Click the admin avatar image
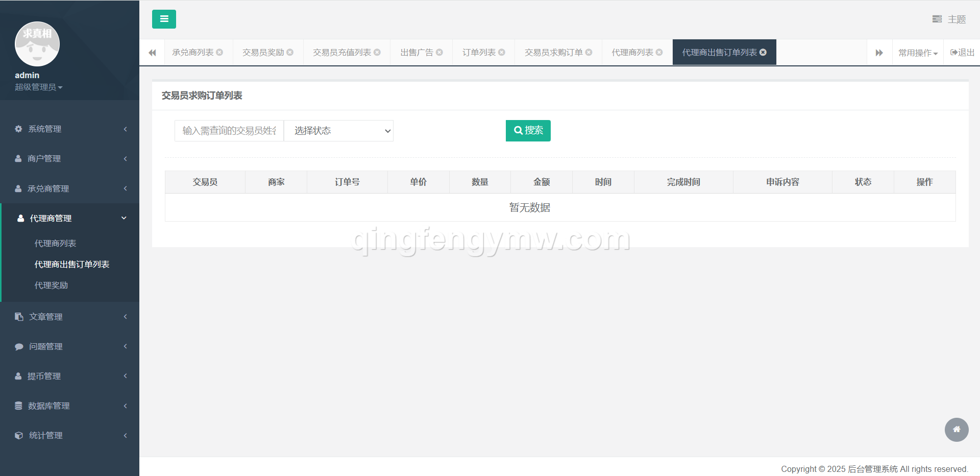Screen dimensions: 980x476 (x=37, y=44)
